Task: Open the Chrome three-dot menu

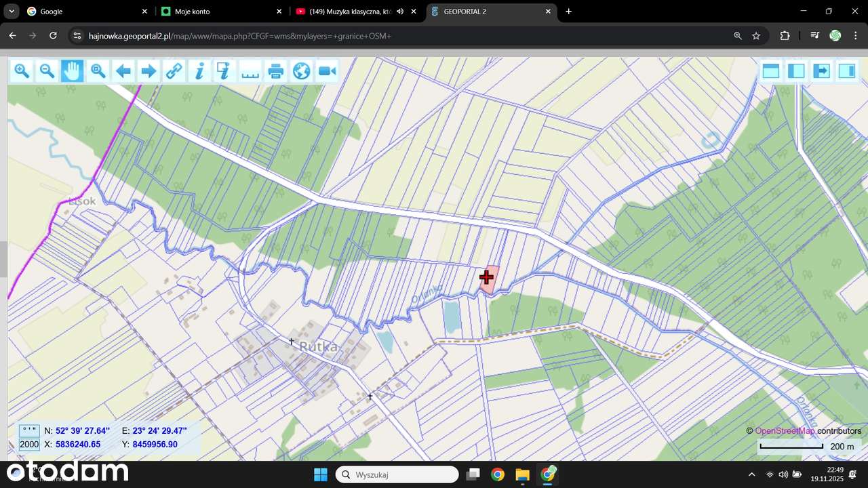Action: pyautogui.click(x=854, y=36)
